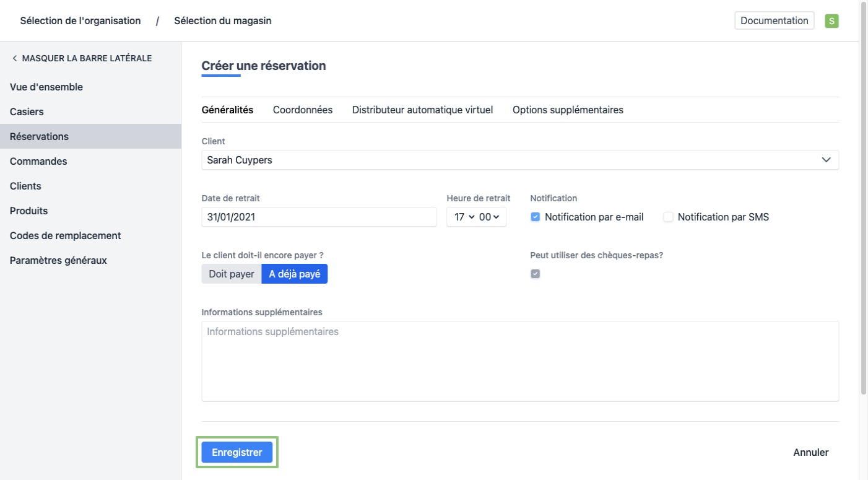Click the Date de retrait field
Image resolution: width=868 pixels, height=480 pixels.
coord(319,217)
